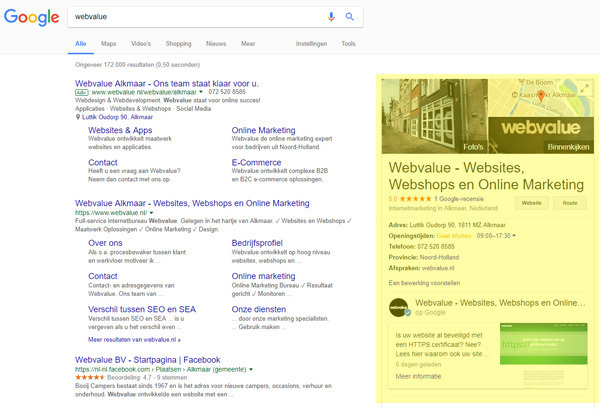Open the Foto's street photo thumbnail

(435, 116)
